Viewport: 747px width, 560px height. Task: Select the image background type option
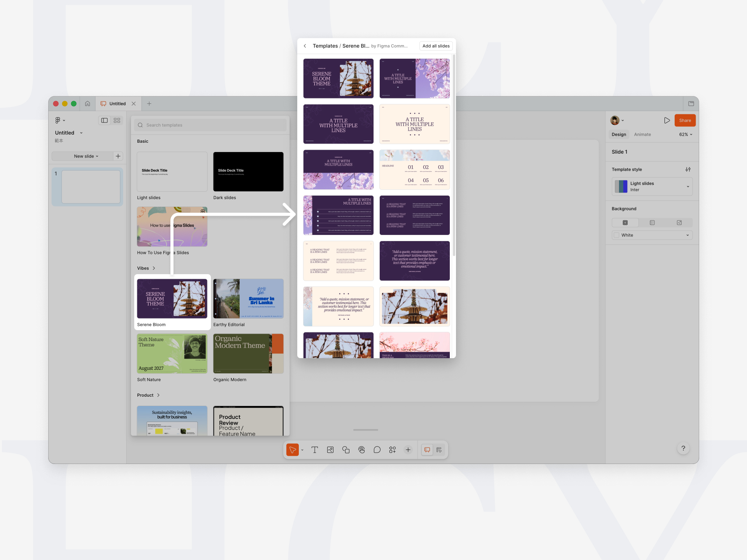pos(679,223)
